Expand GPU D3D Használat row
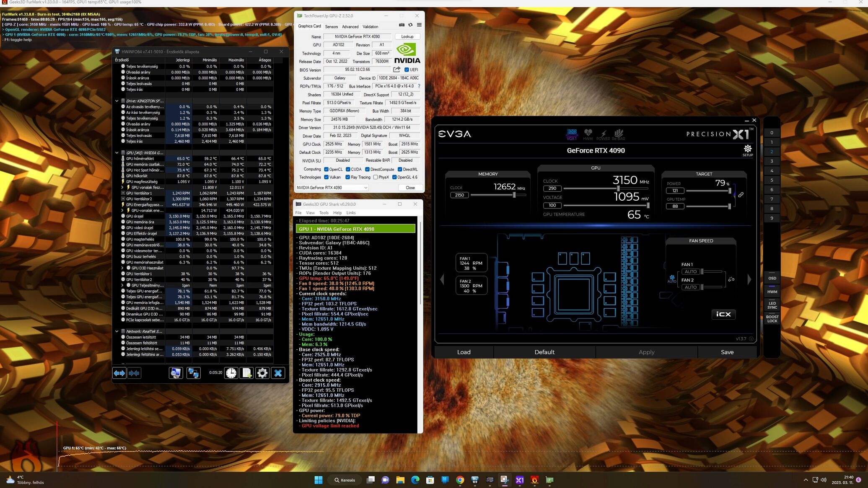Image resolution: width=868 pixels, height=488 pixels. point(122,268)
